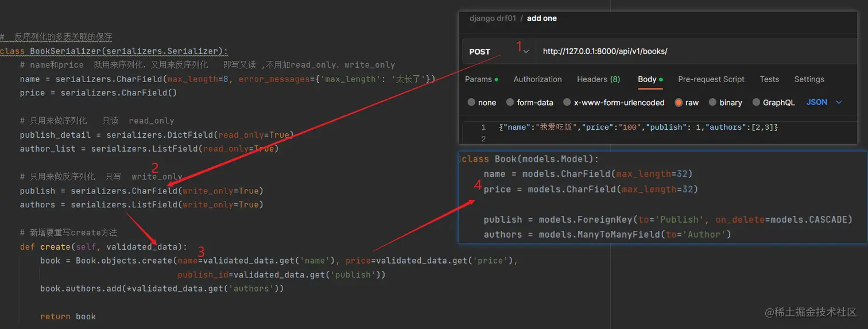
Task: Click the publish write_only CharField line
Action: [x=141, y=191]
